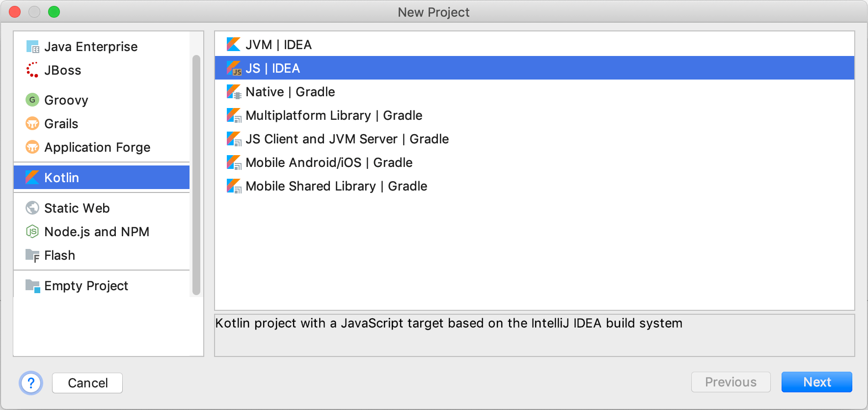The width and height of the screenshot is (868, 410).
Task: Choose Grails project category
Action: point(102,124)
